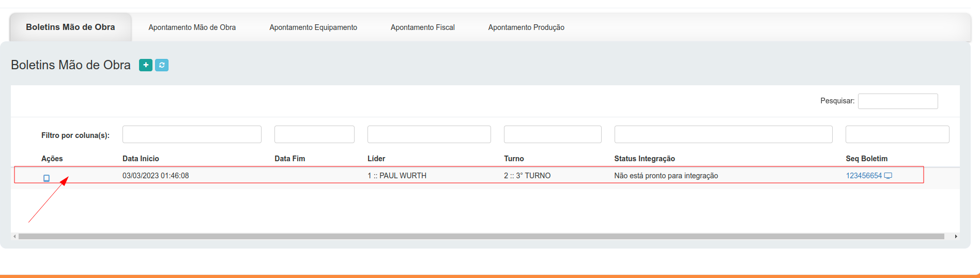Click the Seq Boletim filter field
The height and width of the screenshot is (278, 980).
coord(897,134)
